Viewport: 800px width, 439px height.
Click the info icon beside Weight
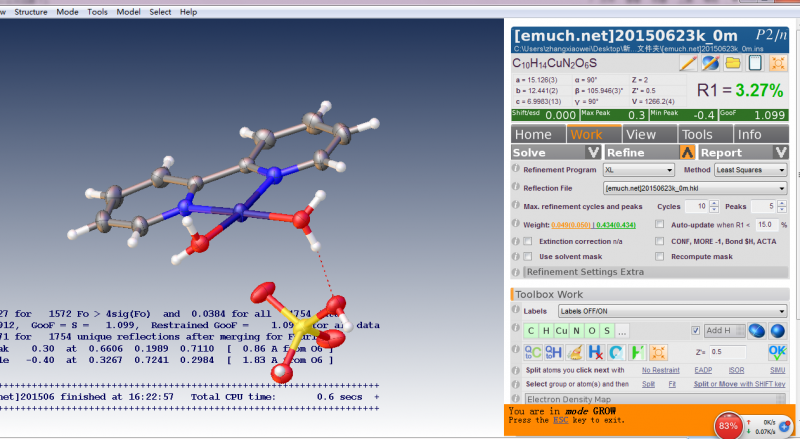516,224
